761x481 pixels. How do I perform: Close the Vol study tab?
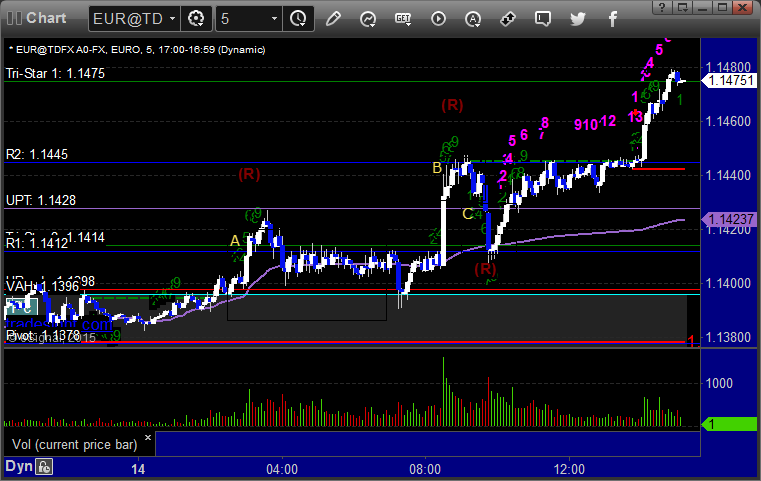pyautogui.click(x=148, y=437)
